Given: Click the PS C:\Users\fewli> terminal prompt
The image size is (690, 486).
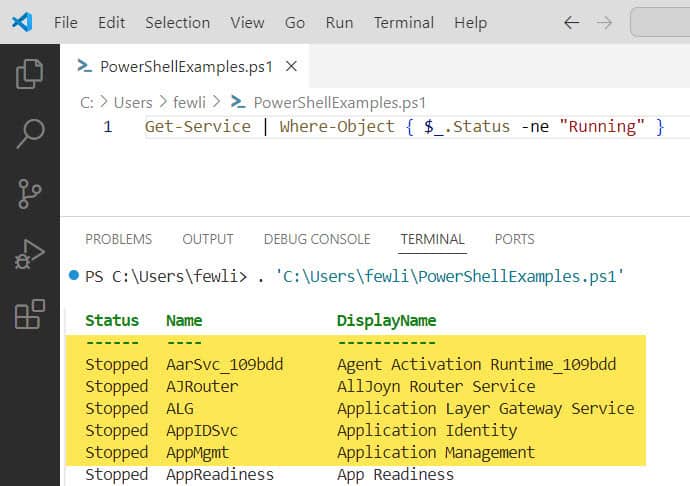Looking at the screenshot, I should point(166,276).
